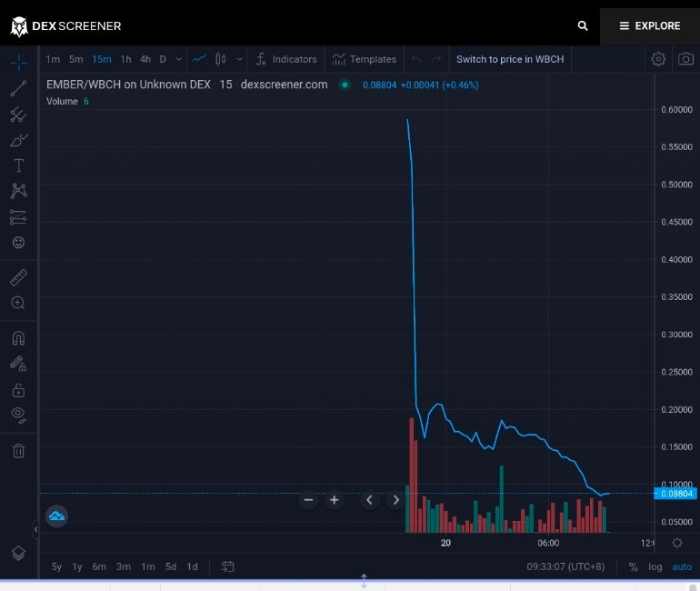The image size is (700, 591).
Task: Select the 3m date range
Action: [124, 566]
